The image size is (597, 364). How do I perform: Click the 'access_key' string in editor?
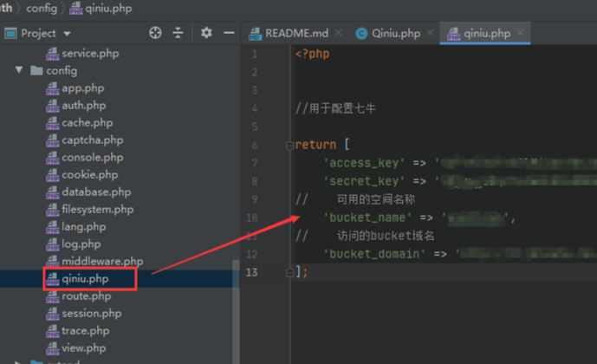tap(364, 163)
